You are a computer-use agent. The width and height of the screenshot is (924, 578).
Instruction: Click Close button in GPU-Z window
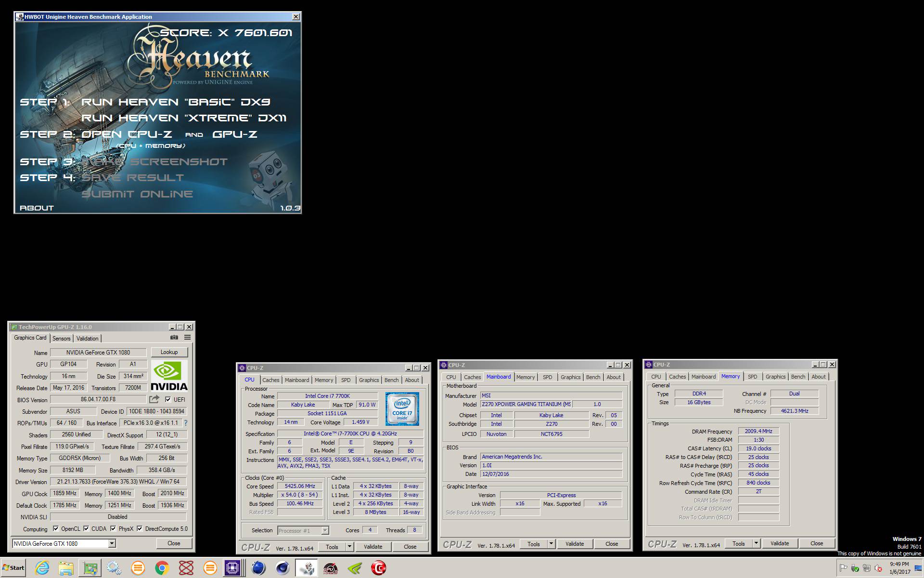pos(174,543)
